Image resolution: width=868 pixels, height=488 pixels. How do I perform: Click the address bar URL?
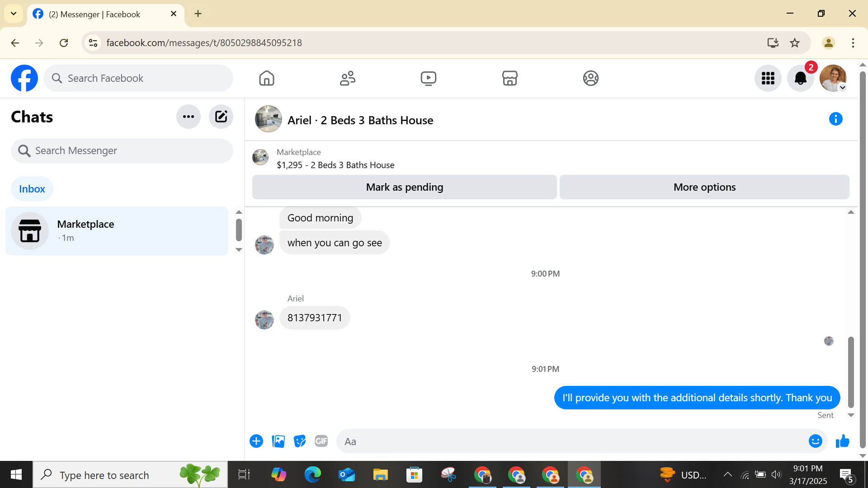(204, 43)
